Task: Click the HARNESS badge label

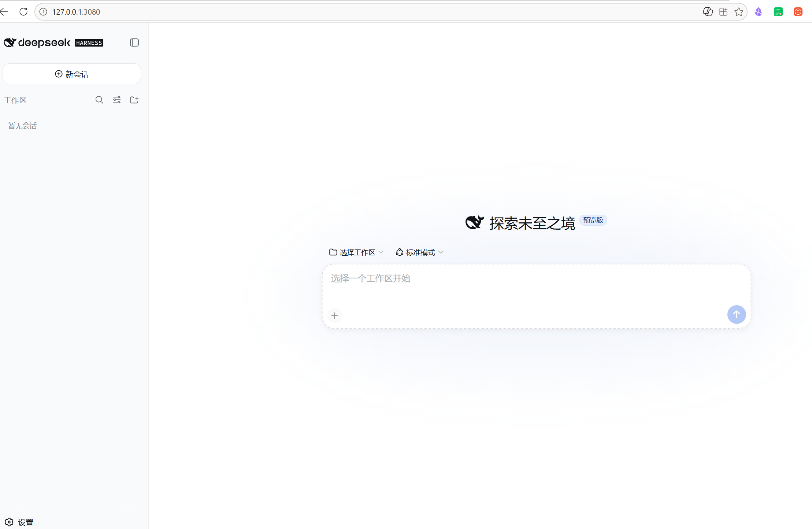Action: coord(89,43)
